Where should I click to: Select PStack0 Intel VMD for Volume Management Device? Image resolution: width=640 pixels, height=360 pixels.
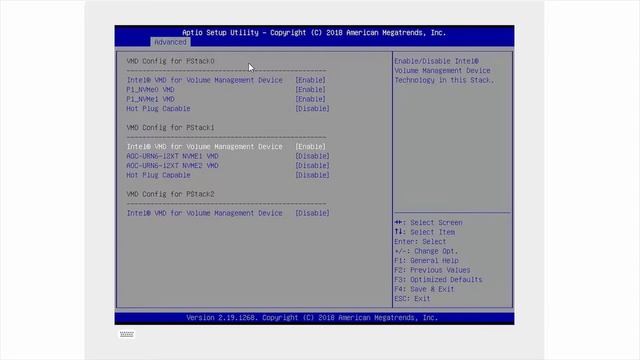point(204,80)
